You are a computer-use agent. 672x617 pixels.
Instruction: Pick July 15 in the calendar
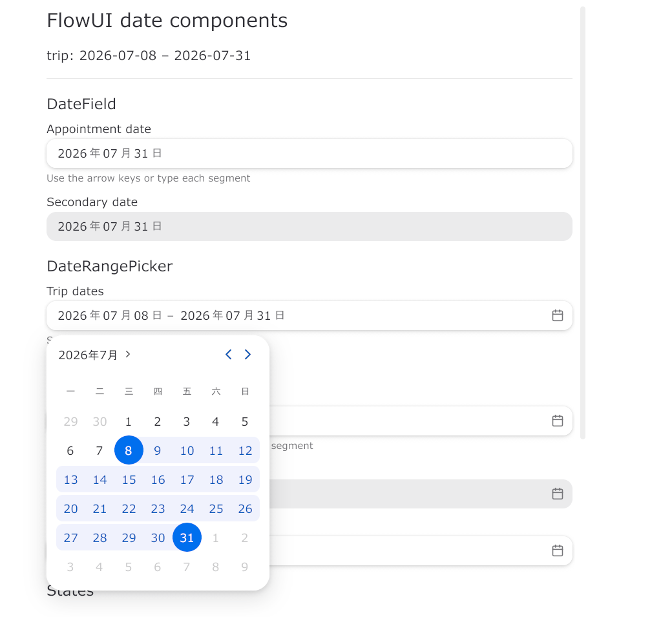[129, 479]
